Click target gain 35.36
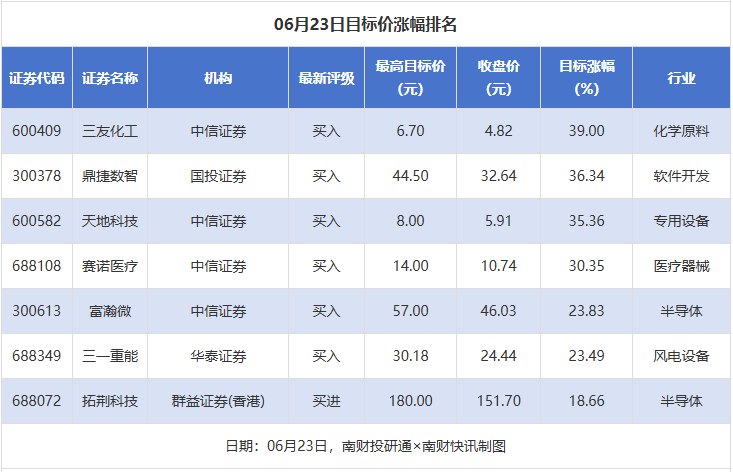 coord(587,221)
